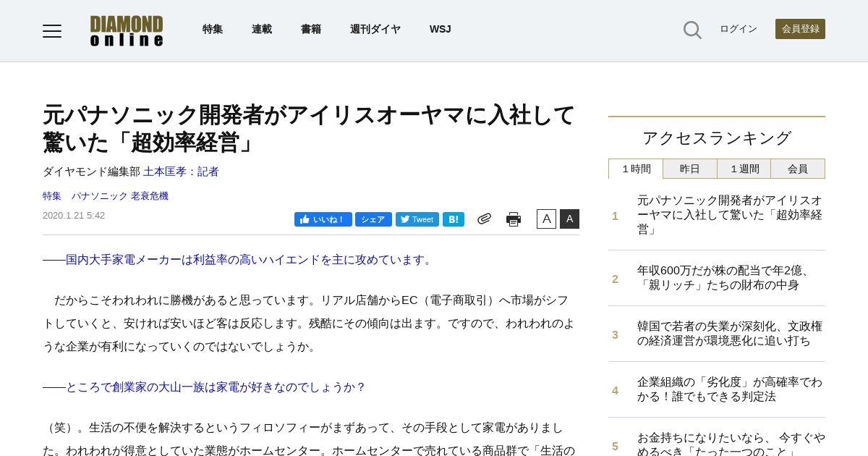
Task: Open the 書籍 menu item
Action: point(311,29)
